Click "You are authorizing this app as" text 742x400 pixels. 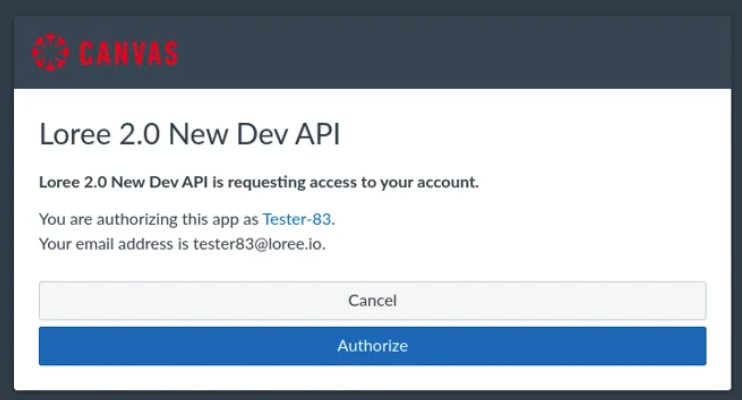coord(149,220)
